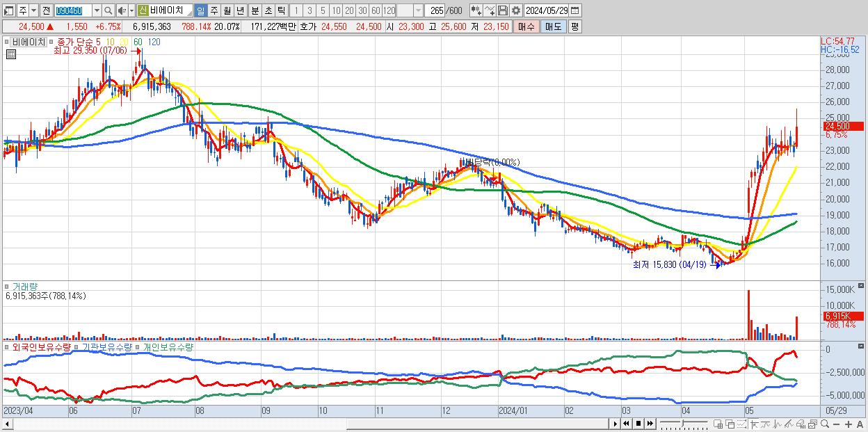Open dropdown arrow next to 주 selector
The width and height of the screenshot is (868, 432).
pyautogui.click(x=33, y=10)
